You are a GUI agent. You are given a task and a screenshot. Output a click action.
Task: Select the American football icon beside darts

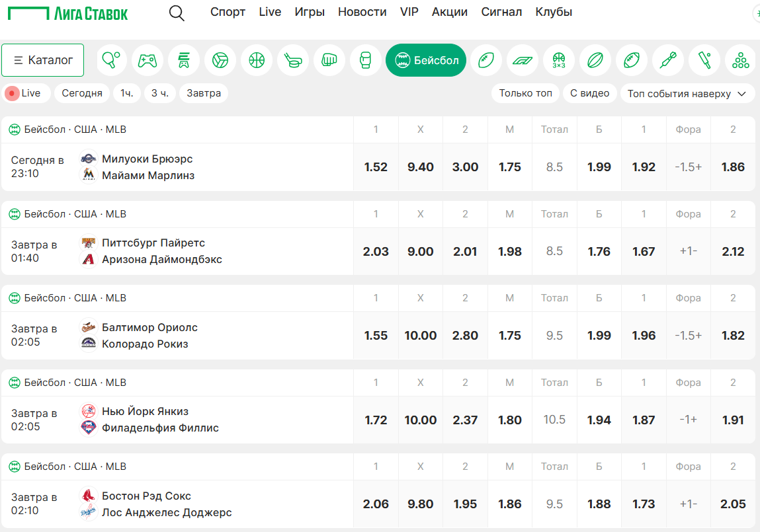click(632, 60)
